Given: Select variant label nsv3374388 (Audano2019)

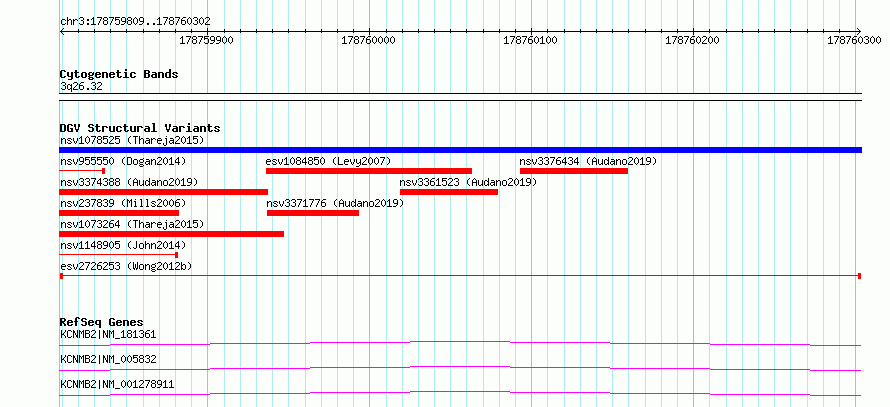Looking at the screenshot, I should pos(129,182).
